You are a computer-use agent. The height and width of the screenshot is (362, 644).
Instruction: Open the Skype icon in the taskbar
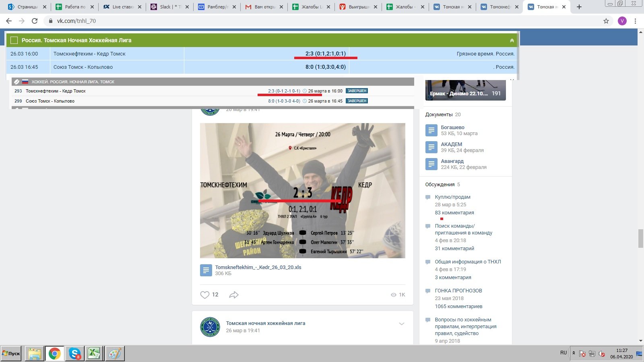coord(74,354)
